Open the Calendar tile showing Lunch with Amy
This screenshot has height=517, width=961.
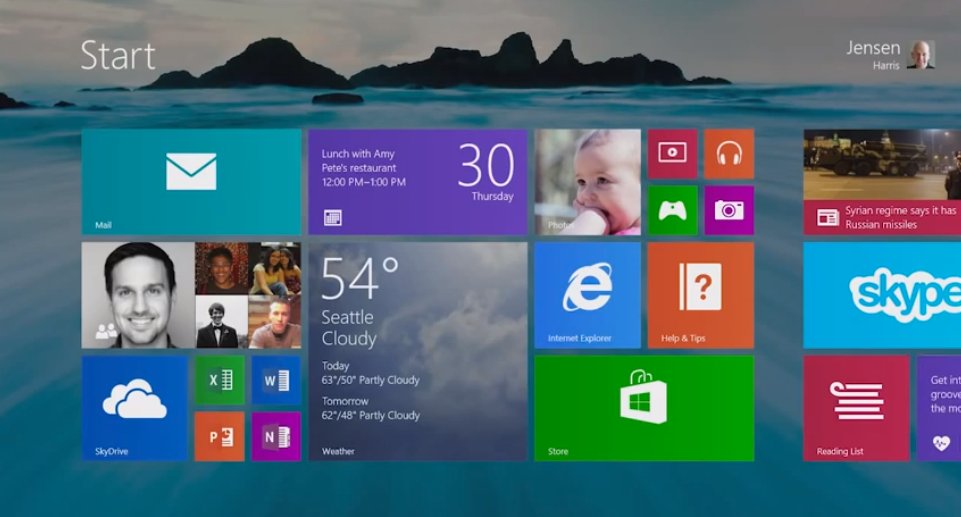417,181
